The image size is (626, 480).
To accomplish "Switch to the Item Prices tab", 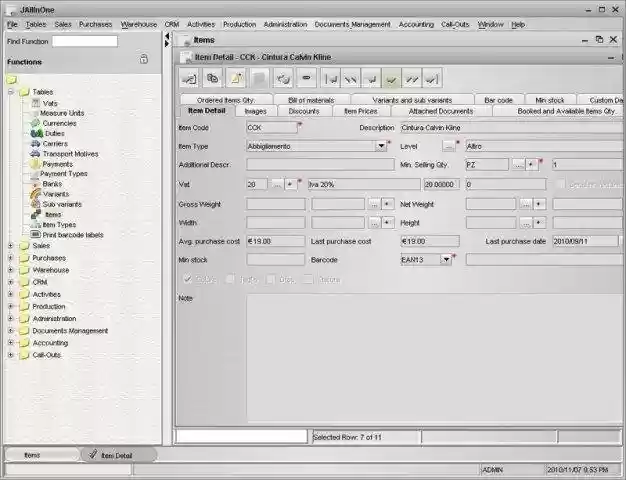I will pos(361,111).
